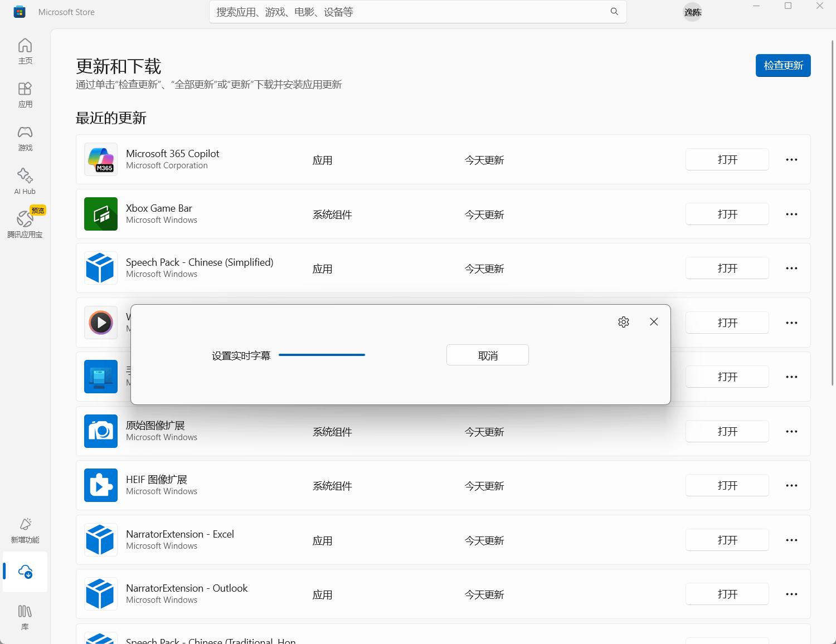
Task: Click the search magnifier icon
Action: (614, 12)
